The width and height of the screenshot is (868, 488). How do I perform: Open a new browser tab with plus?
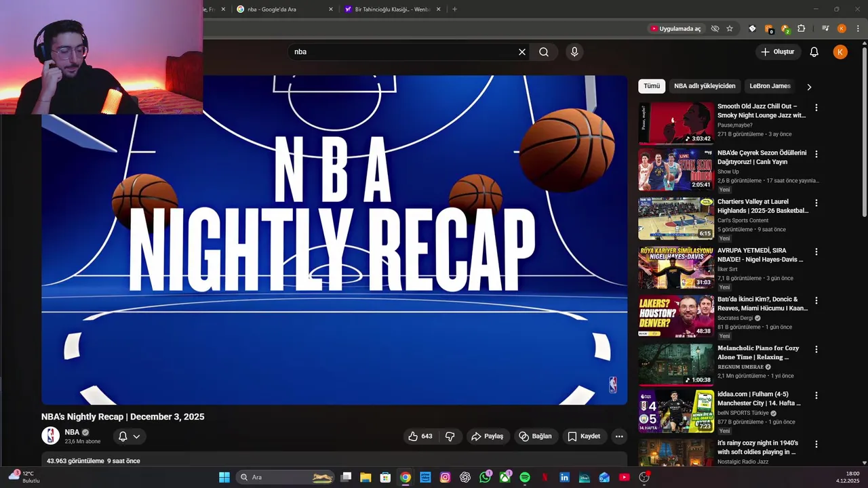point(454,9)
